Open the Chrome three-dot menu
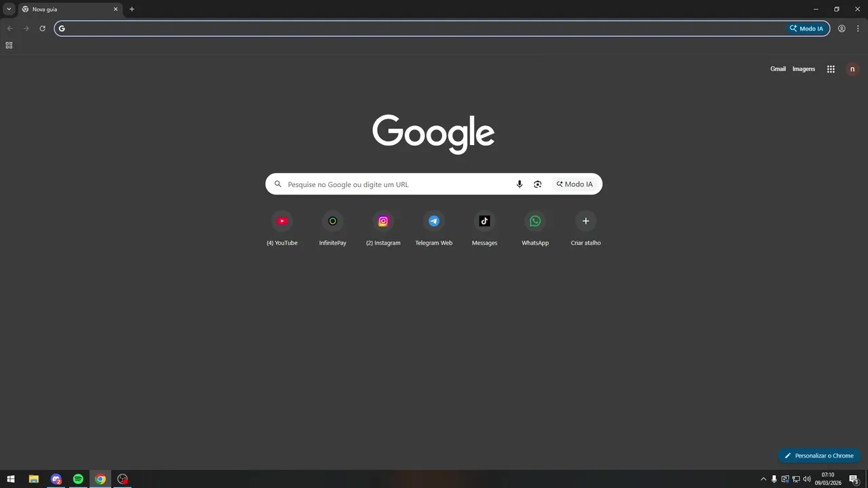This screenshot has width=868, height=488. (858, 28)
